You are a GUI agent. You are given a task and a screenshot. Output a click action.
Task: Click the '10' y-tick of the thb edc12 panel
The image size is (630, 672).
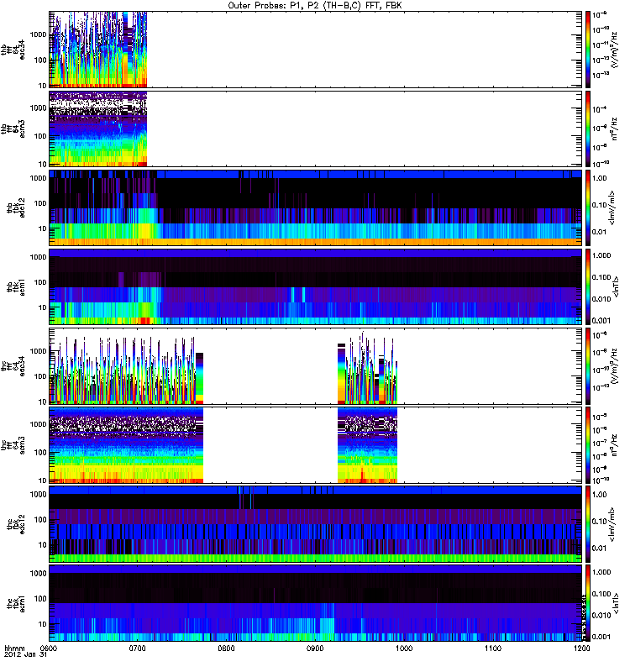43,228
